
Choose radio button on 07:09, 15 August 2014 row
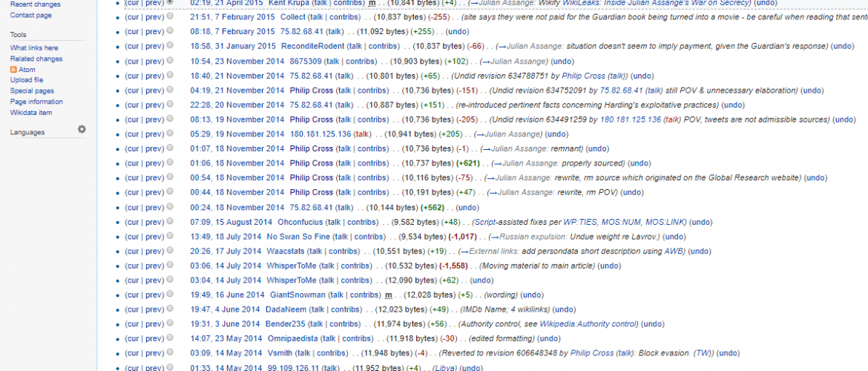[170, 222]
